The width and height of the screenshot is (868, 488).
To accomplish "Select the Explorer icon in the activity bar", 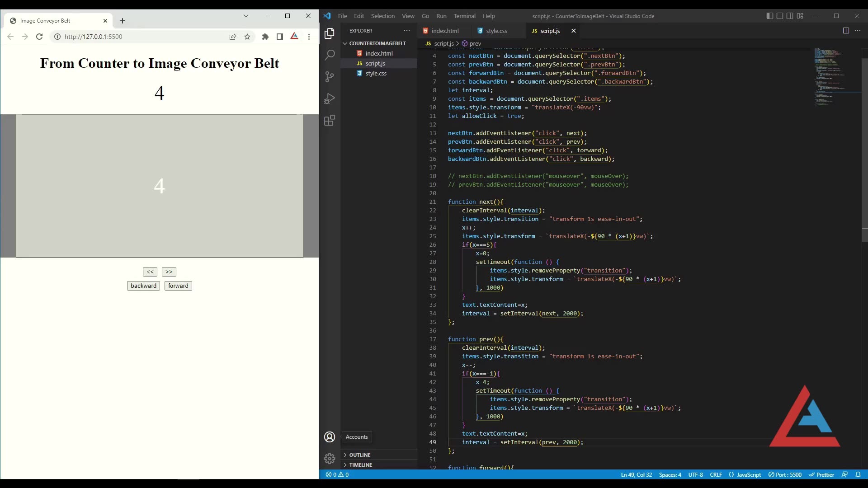I will point(330,33).
